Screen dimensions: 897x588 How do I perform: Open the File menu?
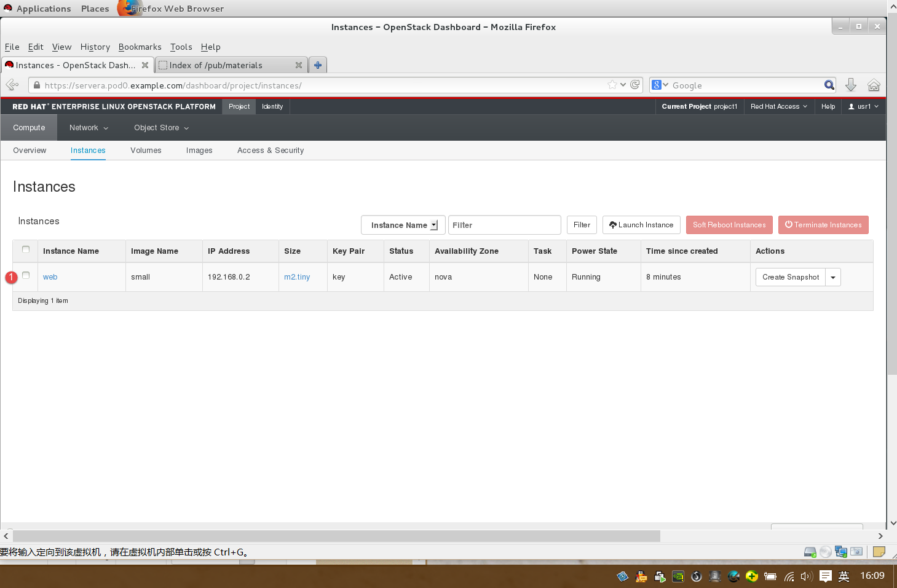[x=12, y=47]
